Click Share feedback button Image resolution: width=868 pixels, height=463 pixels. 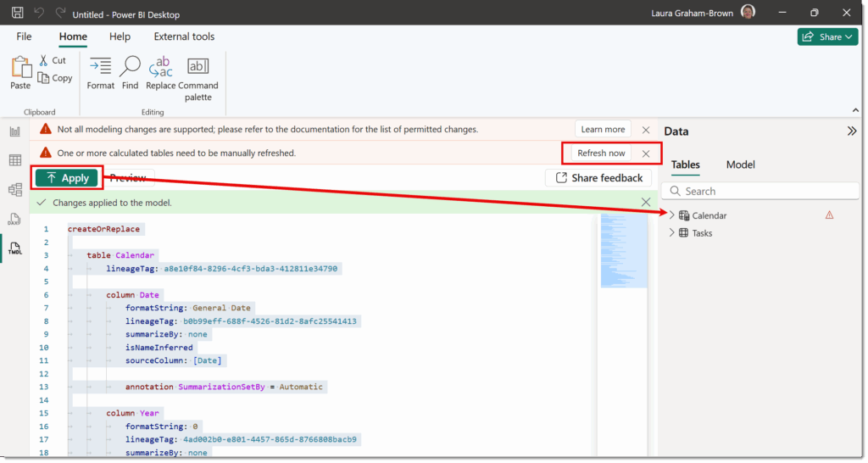598,178
